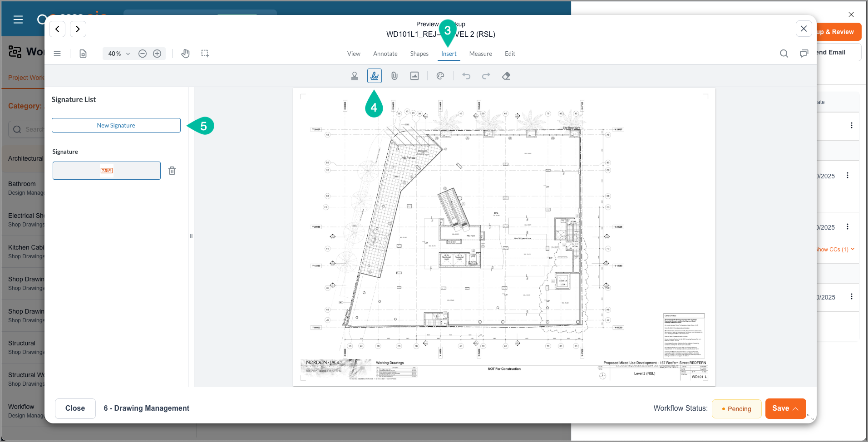Expand the Save button options
The width and height of the screenshot is (868, 442).
(x=796, y=408)
